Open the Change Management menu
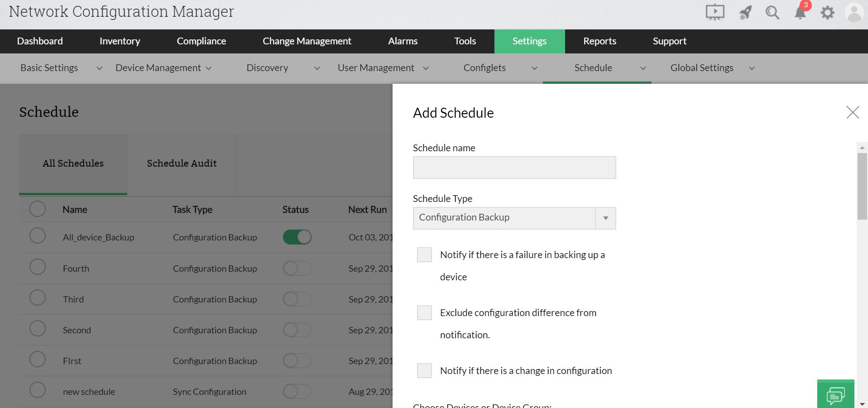 (x=307, y=41)
